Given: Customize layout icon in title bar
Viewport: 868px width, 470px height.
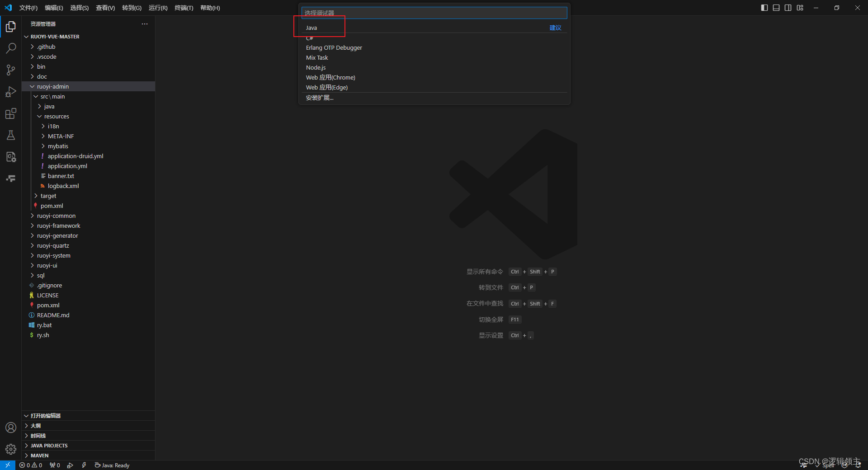Looking at the screenshot, I should pos(800,8).
